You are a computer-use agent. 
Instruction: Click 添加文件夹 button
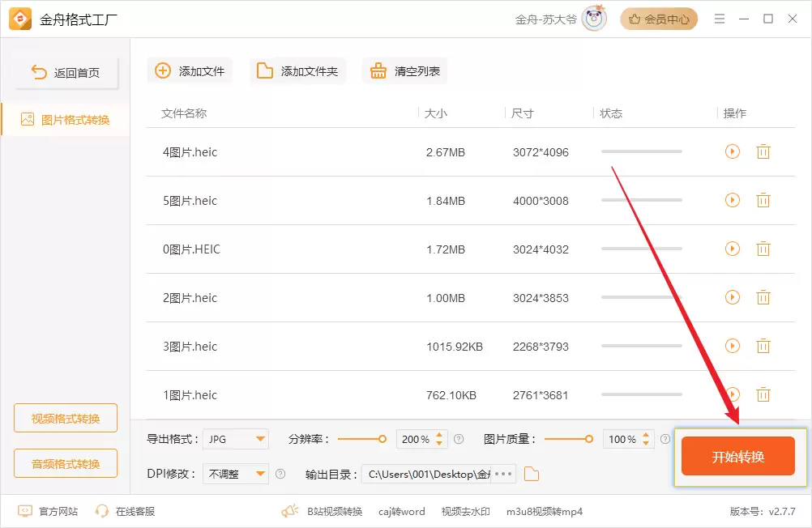[297, 71]
